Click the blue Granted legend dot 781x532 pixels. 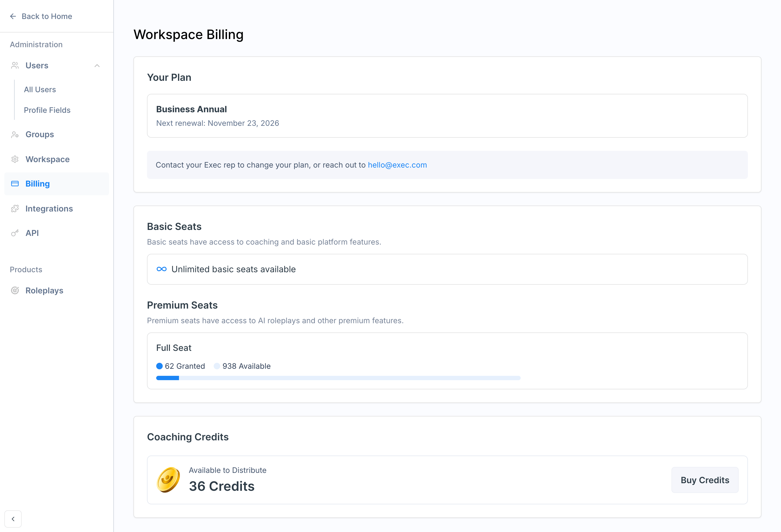(x=160, y=366)
